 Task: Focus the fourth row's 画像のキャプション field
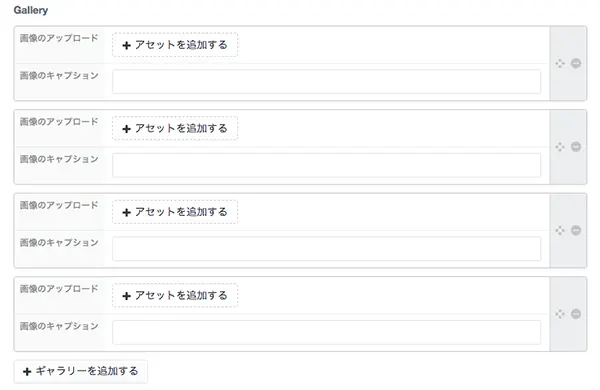pos(326,332)
